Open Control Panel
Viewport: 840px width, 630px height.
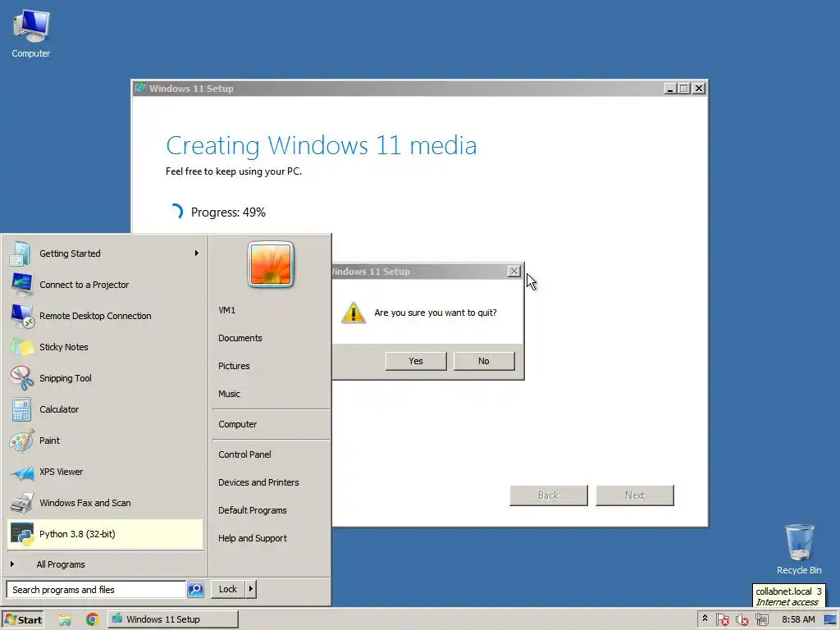[244, 454]
